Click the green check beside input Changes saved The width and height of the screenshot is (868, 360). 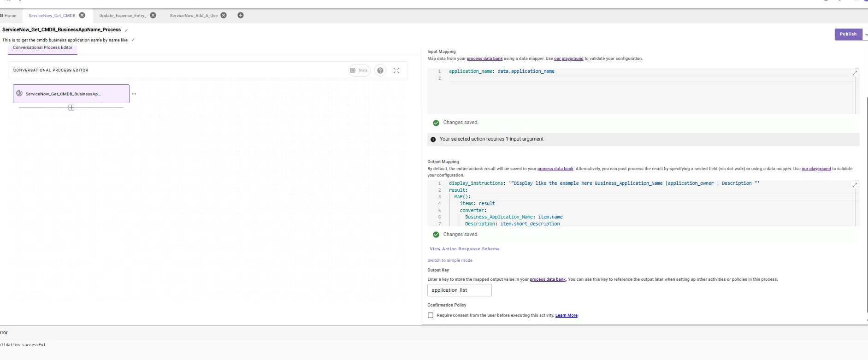tap(436, 123)
